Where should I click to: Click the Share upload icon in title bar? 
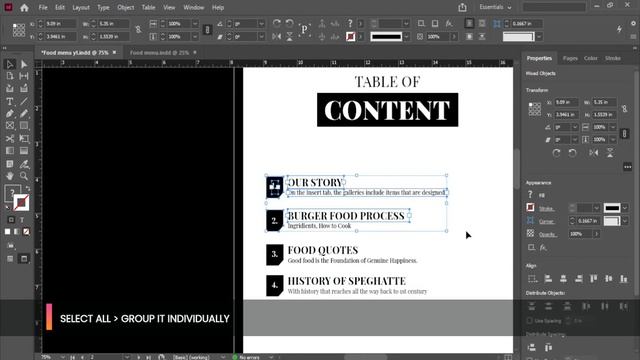(x=462, y=7)
